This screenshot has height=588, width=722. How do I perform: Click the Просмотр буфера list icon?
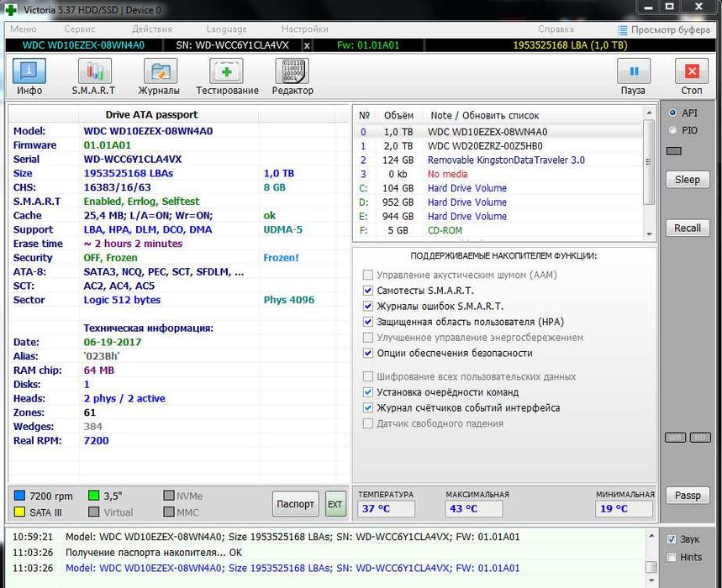click(x=623, y=30)
